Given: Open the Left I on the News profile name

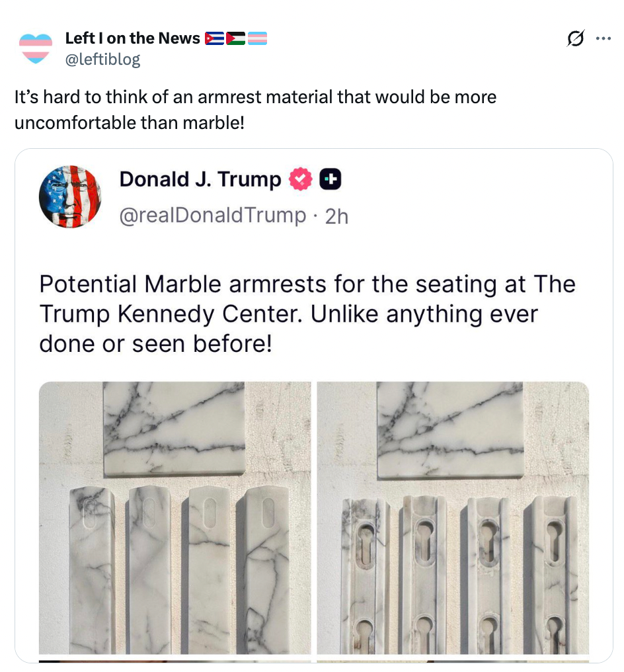Looking at the screenshot, I should point(132,39).
